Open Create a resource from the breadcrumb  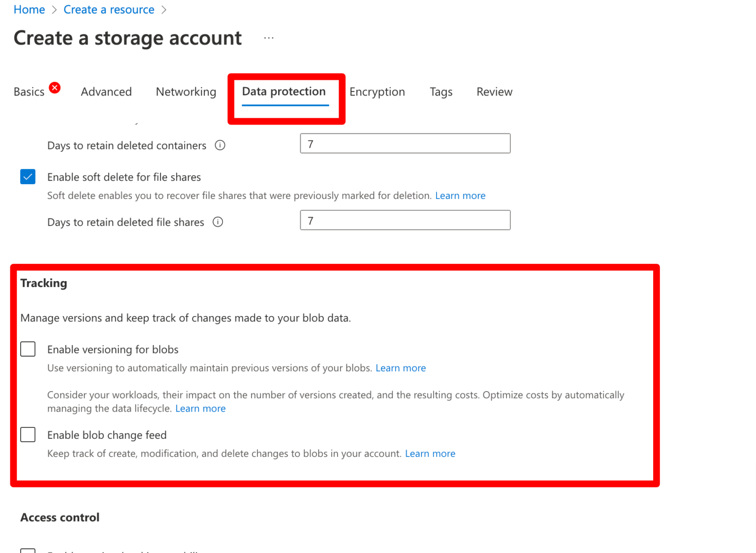click(x=108, y=9)
